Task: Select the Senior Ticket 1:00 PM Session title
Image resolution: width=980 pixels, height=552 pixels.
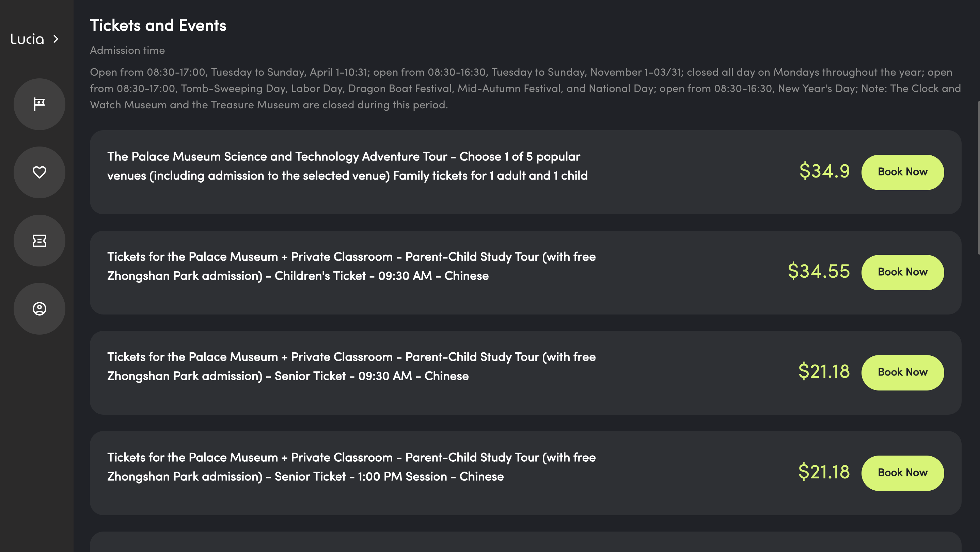Action: click(x=351, y=467)
